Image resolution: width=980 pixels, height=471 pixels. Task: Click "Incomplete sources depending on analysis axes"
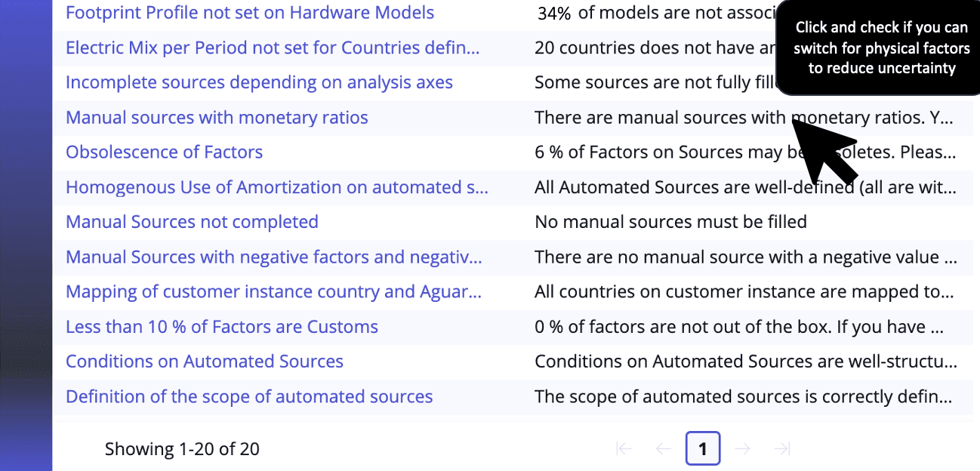tap(259, 82)
